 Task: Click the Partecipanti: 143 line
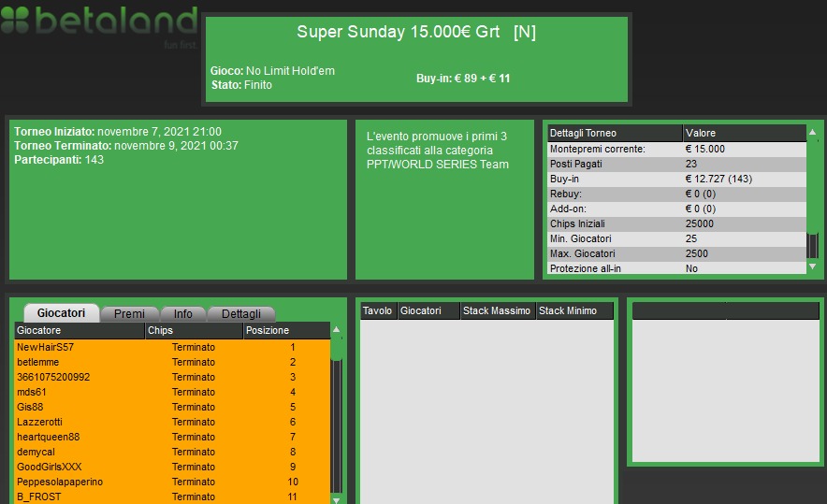coord(59,160)
